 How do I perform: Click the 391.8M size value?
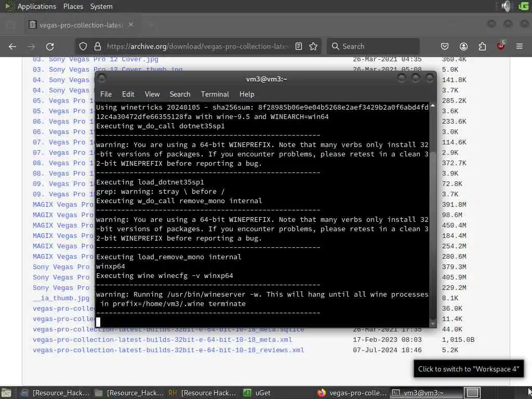tap(454, 205)
